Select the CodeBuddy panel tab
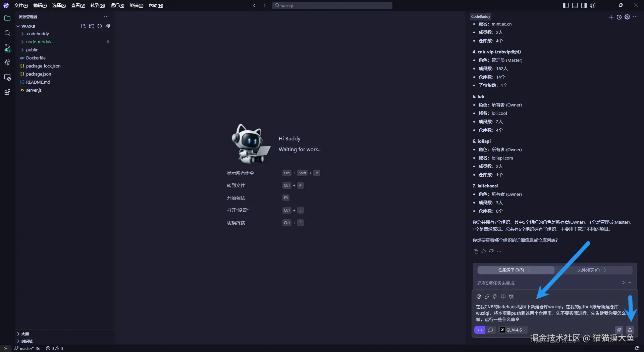This screenshot has height=352, width=644. [481, 16]
